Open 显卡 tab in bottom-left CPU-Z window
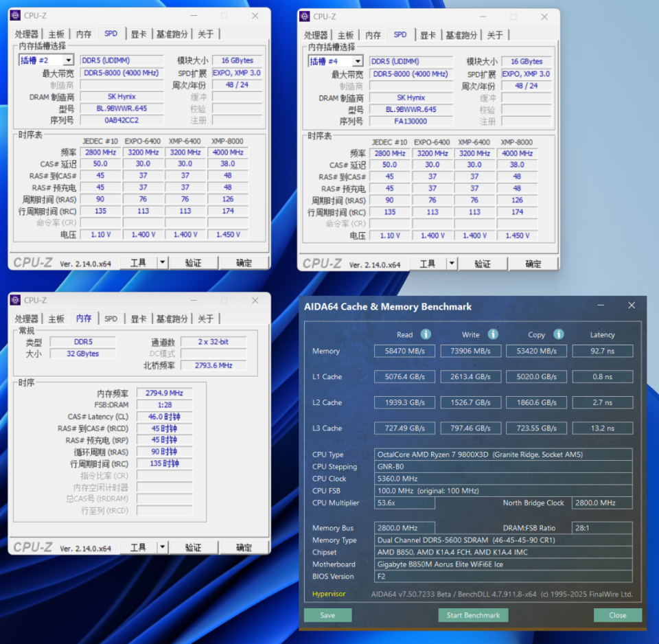The width and height of the screenshot is (659, 644). [x=138, y=319]
